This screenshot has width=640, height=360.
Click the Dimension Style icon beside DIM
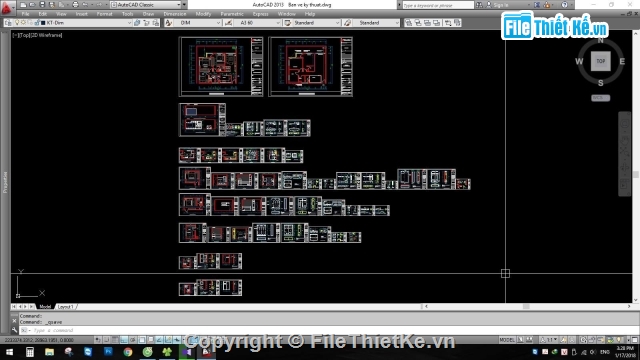pyautogui.click(x=169, y=23)
